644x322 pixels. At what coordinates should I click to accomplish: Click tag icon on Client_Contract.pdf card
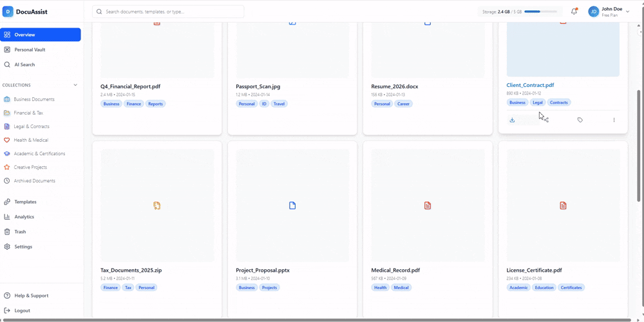point(580,120)
